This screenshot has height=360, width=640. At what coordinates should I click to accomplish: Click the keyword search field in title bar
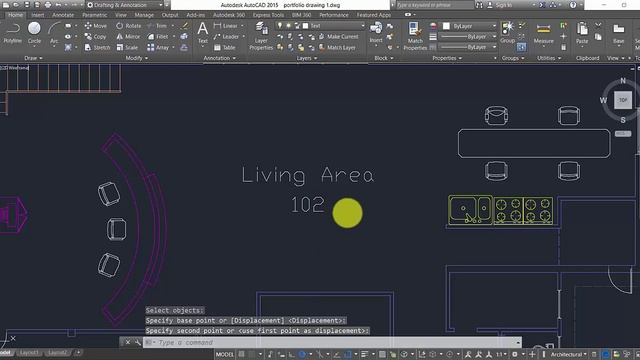(x=434, y=5)
